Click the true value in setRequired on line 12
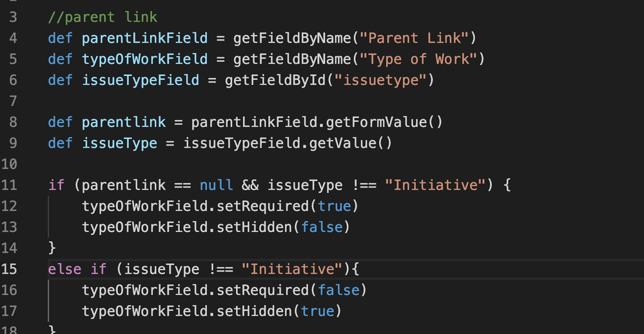Screen dimensions: 644x334 (x=335, y=206)
